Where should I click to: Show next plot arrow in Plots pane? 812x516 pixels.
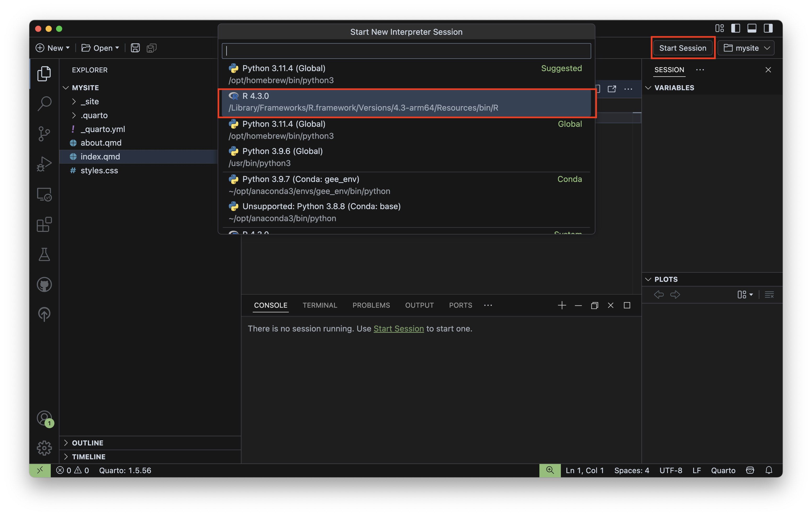tap(675, 295)
